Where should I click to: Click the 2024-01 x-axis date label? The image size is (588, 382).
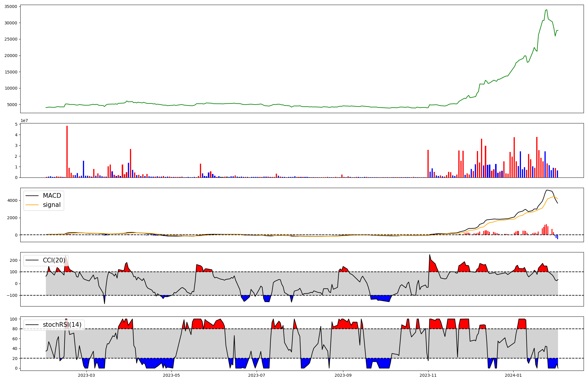(513, 375)
